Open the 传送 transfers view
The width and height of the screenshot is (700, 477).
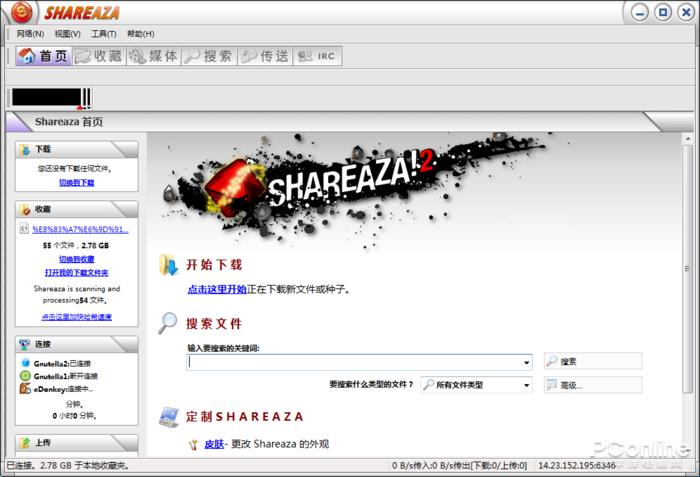tap(264, 57)
